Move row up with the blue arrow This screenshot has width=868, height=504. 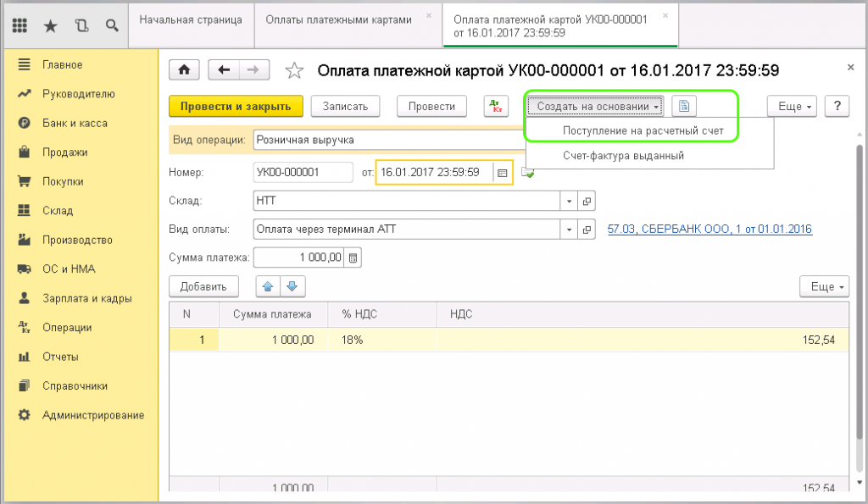pos(269,286)
